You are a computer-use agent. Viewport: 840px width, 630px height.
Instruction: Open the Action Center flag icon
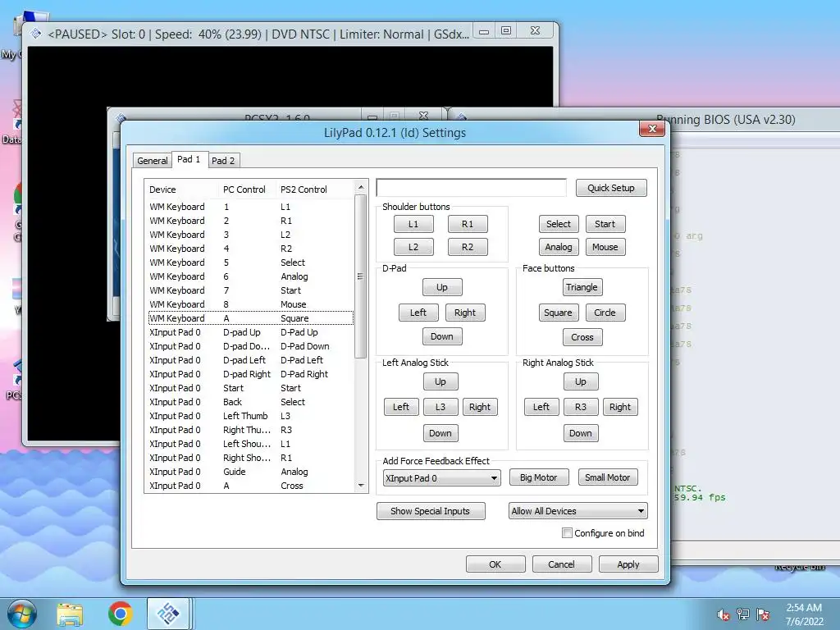[x=763, y=614]
